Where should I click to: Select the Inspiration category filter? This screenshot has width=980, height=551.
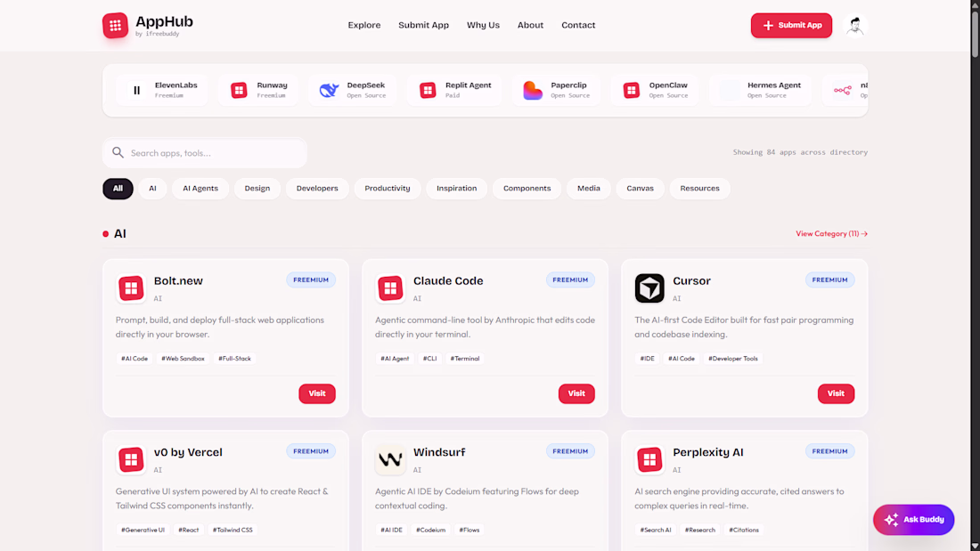click(456, 188)
